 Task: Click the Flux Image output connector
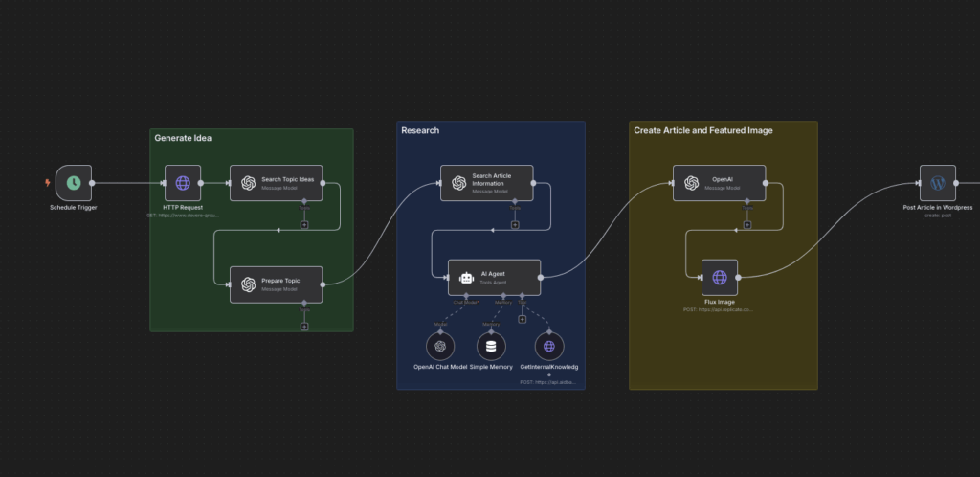click(x=738, y=278)
